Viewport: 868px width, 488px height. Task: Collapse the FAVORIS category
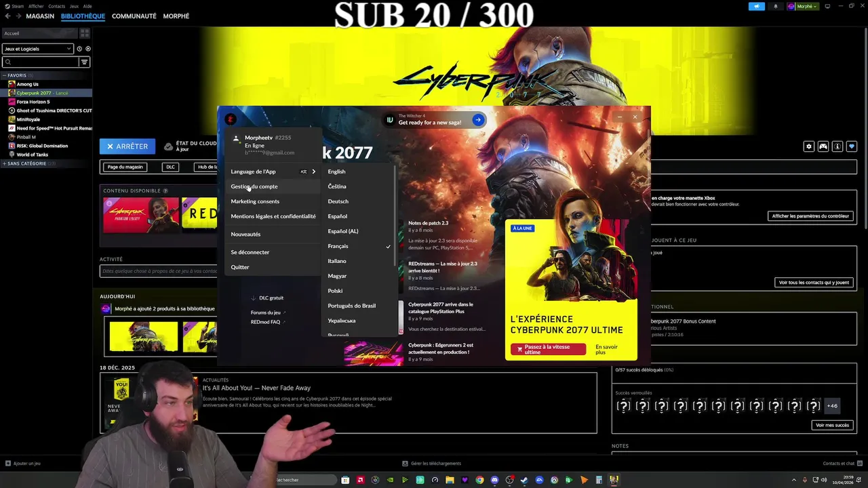pos(4,75)
